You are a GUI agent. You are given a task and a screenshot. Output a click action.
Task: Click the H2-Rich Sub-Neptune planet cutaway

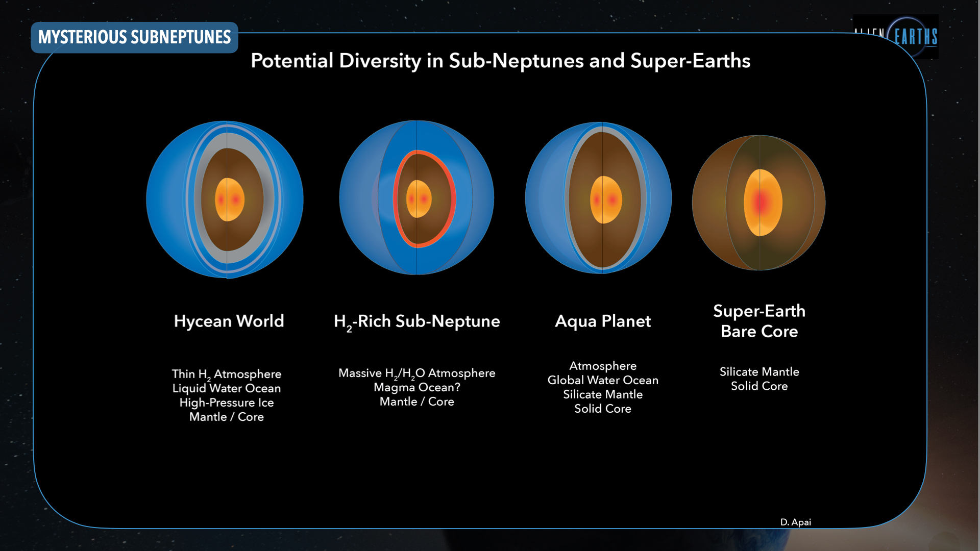click(416, 198)
